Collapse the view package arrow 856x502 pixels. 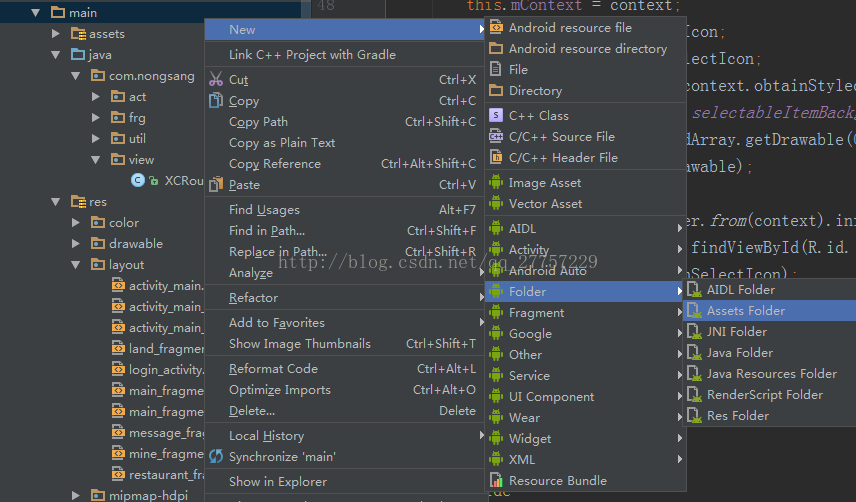(x=96, y=160)
